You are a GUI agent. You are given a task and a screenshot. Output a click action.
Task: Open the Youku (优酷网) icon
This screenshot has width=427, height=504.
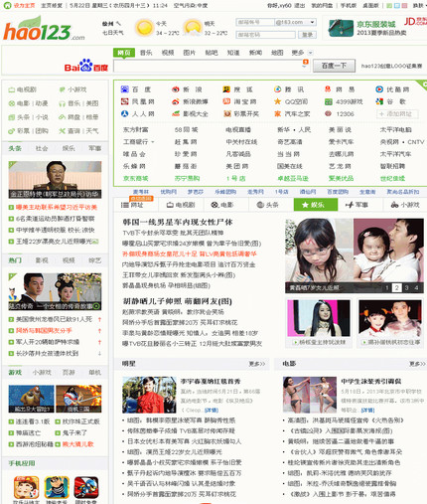click(379, 89)
